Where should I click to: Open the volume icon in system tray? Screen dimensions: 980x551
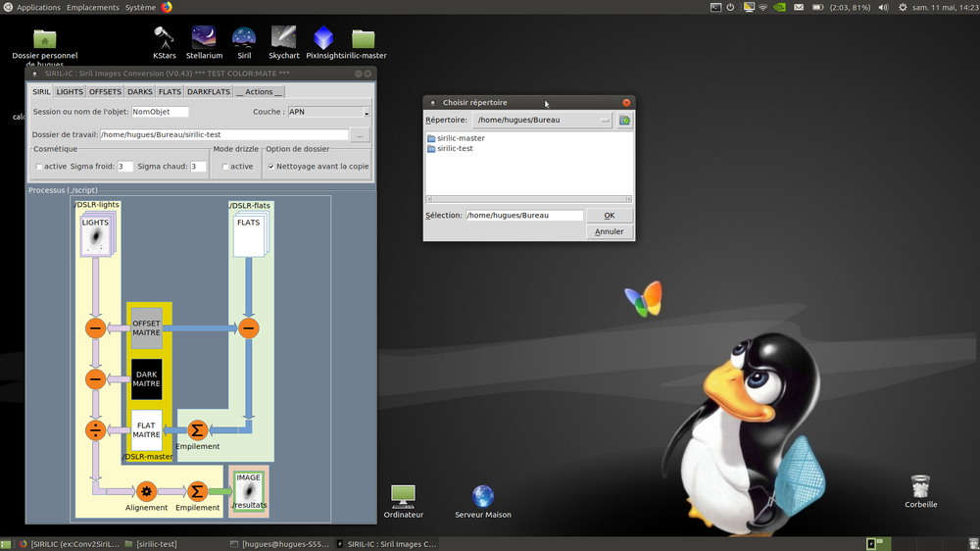coord(883,8)
